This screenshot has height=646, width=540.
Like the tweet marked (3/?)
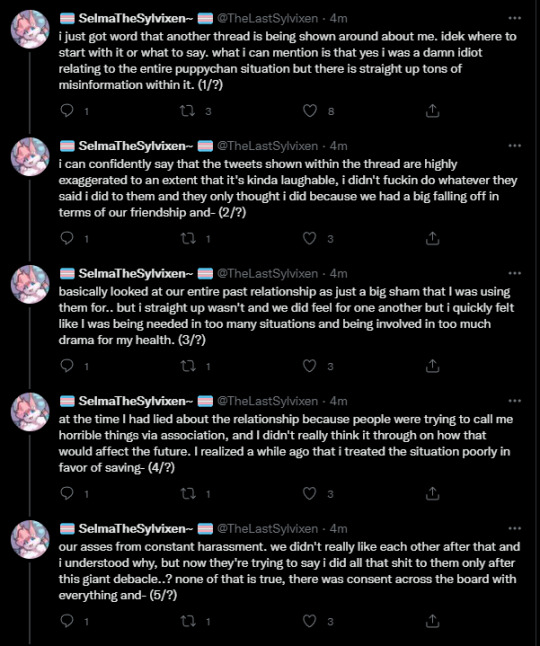(x=310, y=366)
